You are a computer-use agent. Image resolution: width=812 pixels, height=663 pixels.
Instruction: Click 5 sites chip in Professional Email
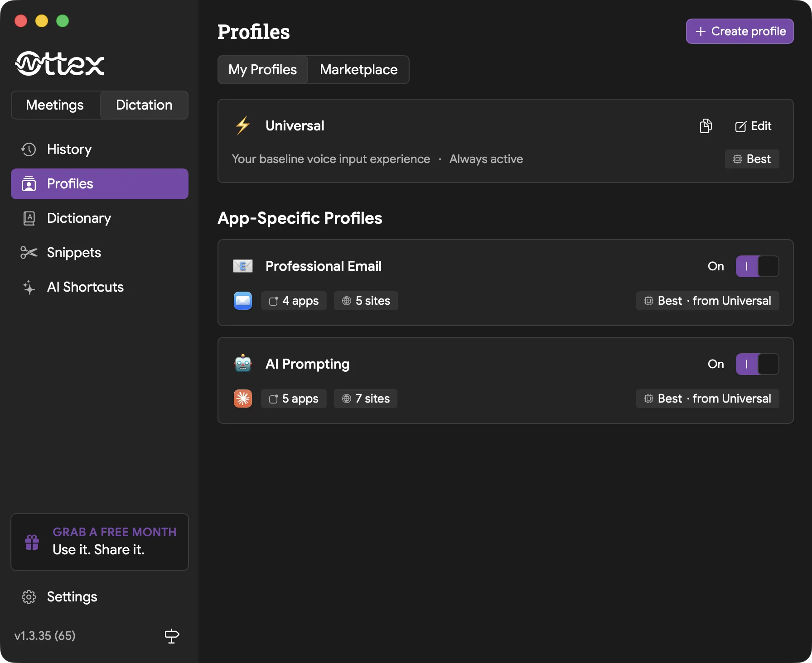(x=366, y=301)
